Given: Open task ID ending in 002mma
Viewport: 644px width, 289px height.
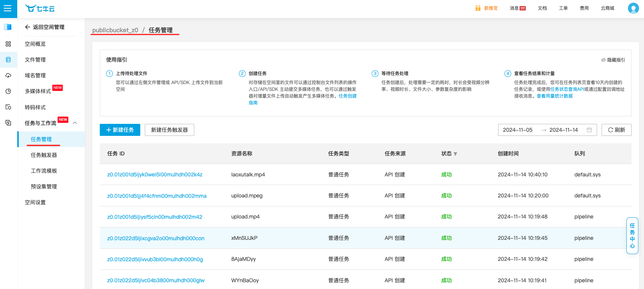Looking at the screenshot, I should point(157,196).
